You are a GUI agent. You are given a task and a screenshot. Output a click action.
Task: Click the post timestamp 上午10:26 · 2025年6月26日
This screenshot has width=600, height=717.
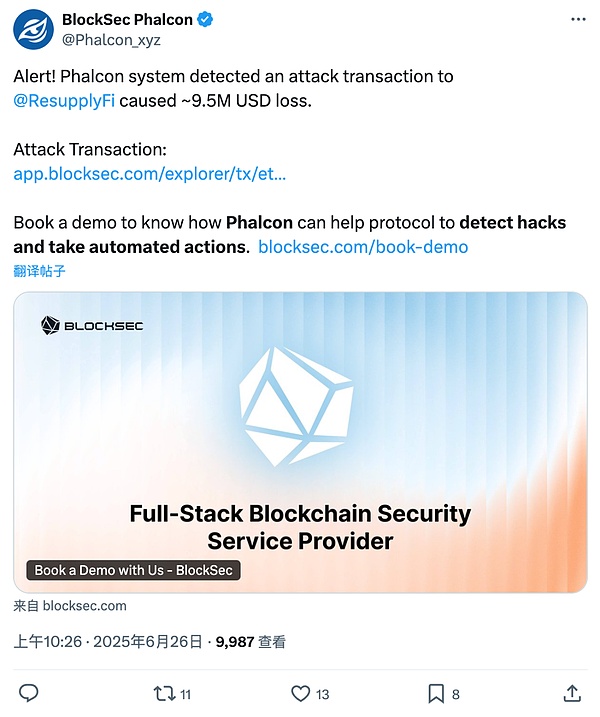[108, 642]
